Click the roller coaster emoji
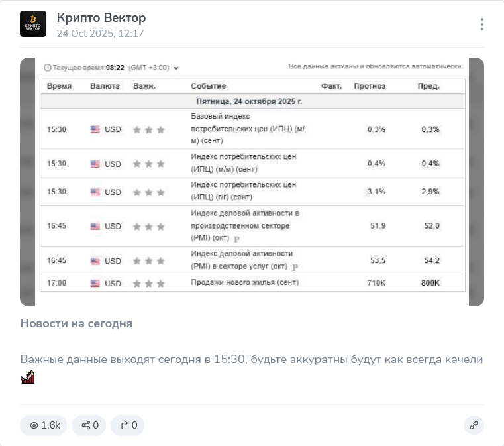Screen dimensions: 504x446 (x=28, y=377)
